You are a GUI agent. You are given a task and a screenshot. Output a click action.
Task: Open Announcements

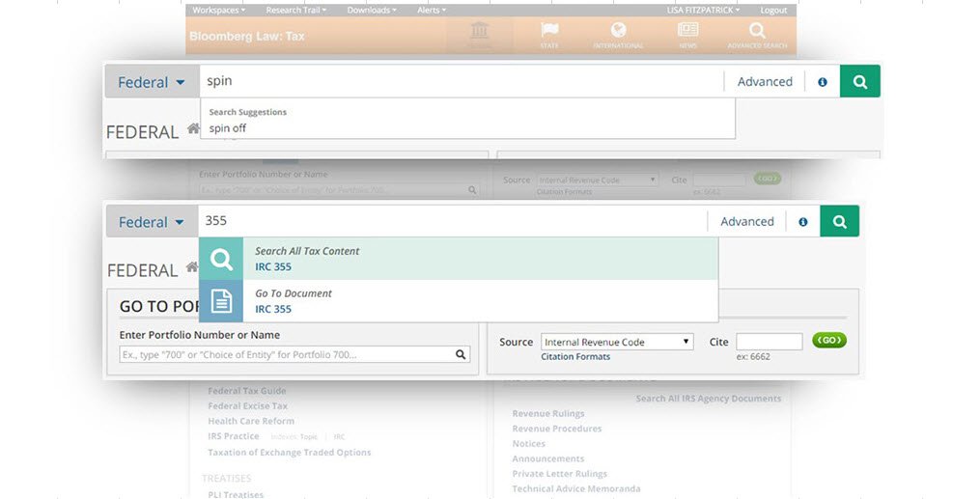tap(548, 458)
